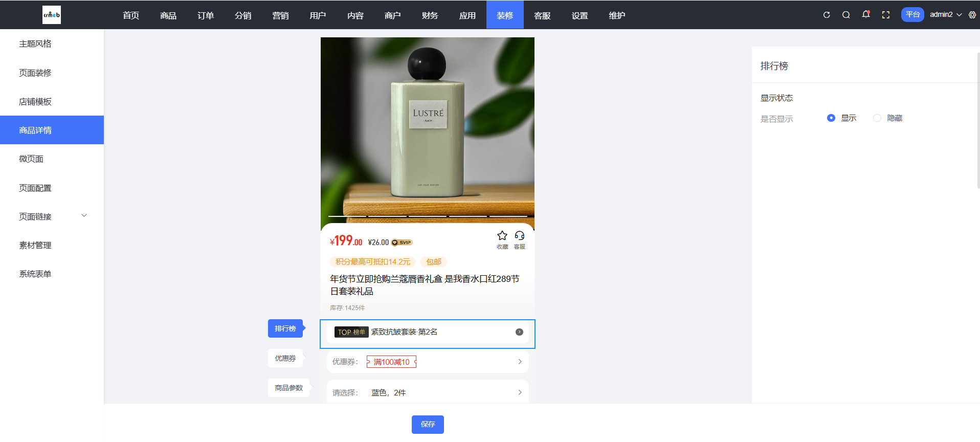Select the 隐藏 radio option
Image resolution: width=980 pixels, height=442 pixels.
coord(877,118)
